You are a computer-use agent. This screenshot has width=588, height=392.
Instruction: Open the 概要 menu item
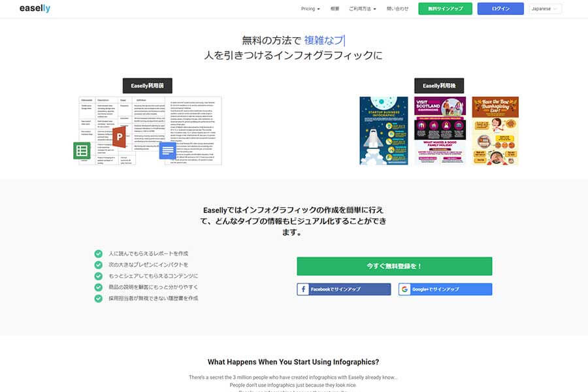pos(335,8)
